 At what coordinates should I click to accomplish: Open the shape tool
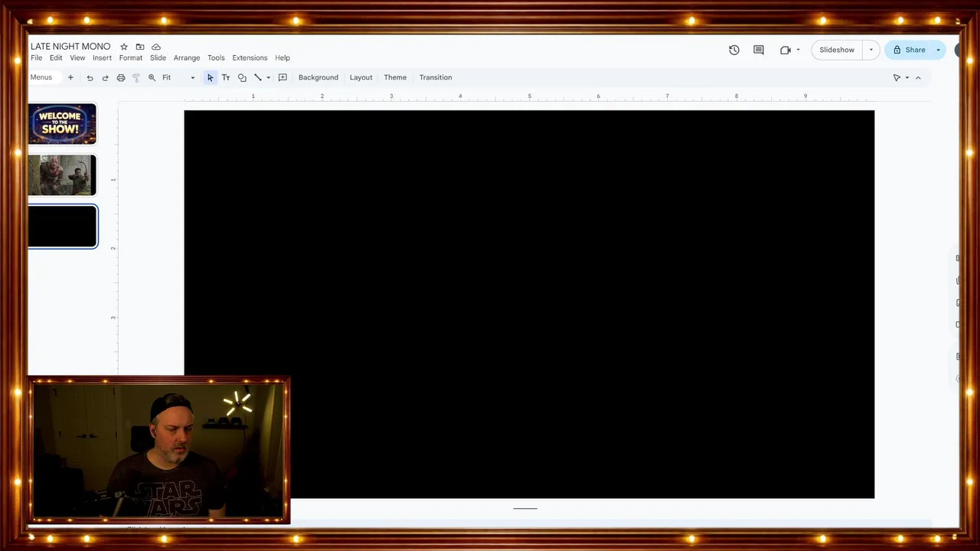[242, 77]
